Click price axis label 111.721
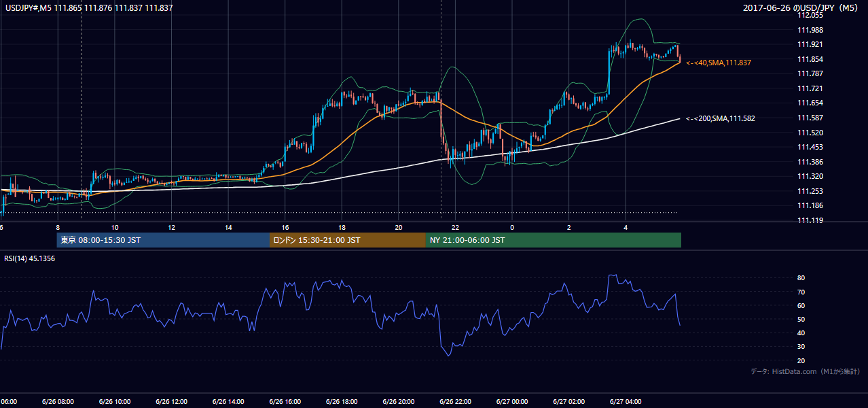The width and height of the screenshot is (868, 408). (810, 88)
